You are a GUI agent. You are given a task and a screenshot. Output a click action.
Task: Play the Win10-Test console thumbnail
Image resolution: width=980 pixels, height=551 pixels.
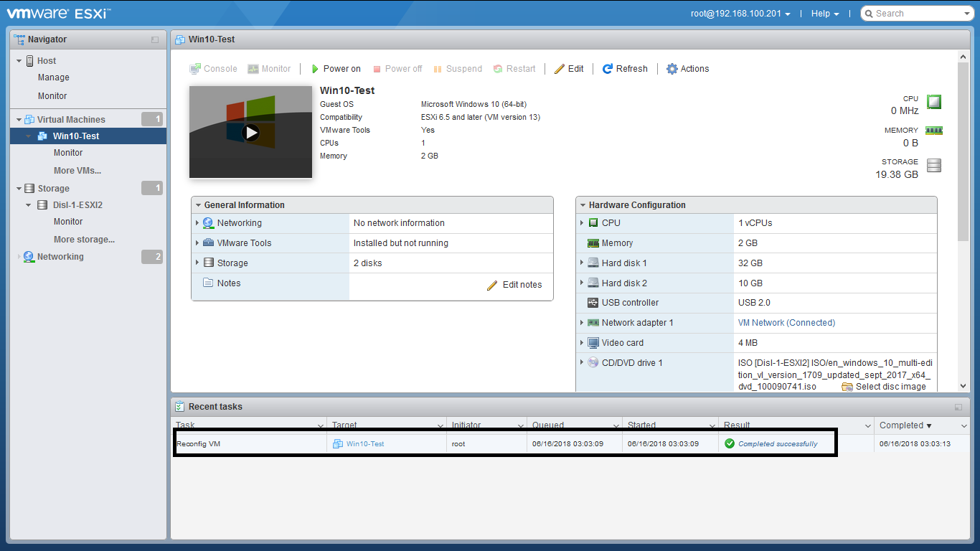[250, 132]
